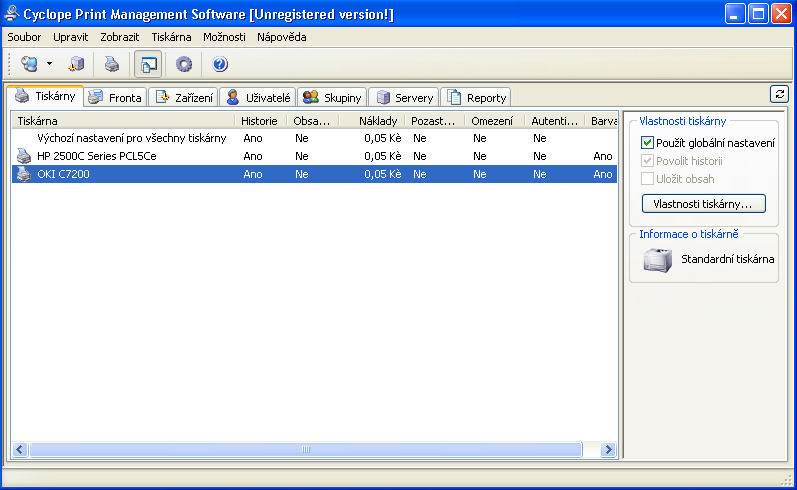Sort by the Autenti... column header

pyautogui.click(x=555, y=121)
